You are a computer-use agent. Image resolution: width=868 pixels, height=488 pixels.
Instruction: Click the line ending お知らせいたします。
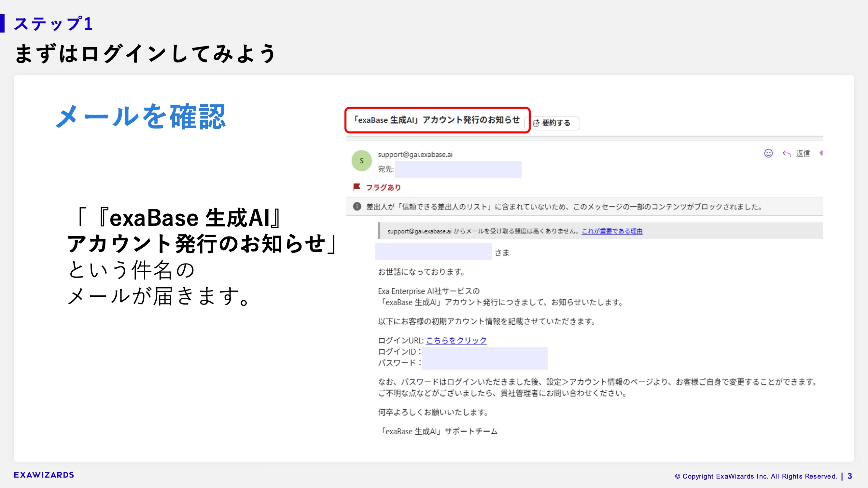pos(501,303)
